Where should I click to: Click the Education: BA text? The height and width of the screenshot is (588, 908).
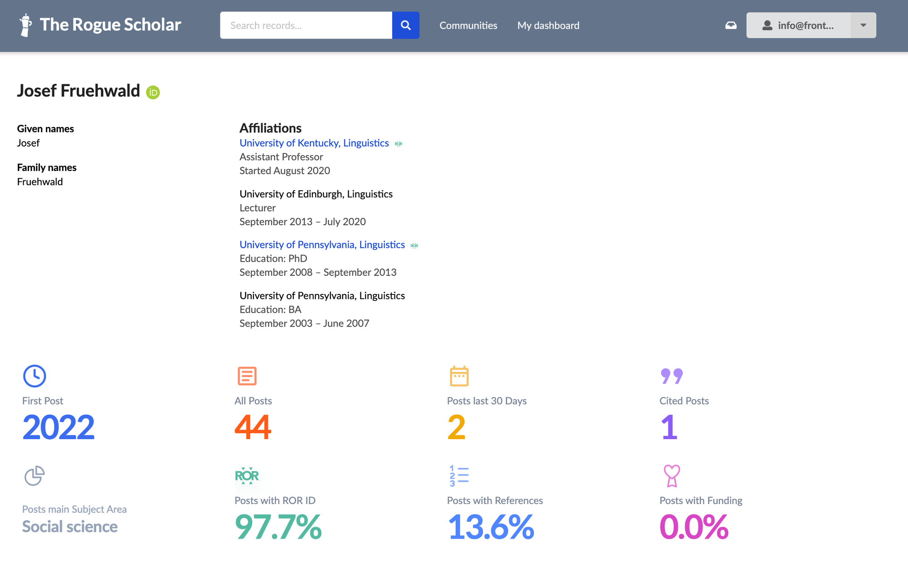click(271, 309)
